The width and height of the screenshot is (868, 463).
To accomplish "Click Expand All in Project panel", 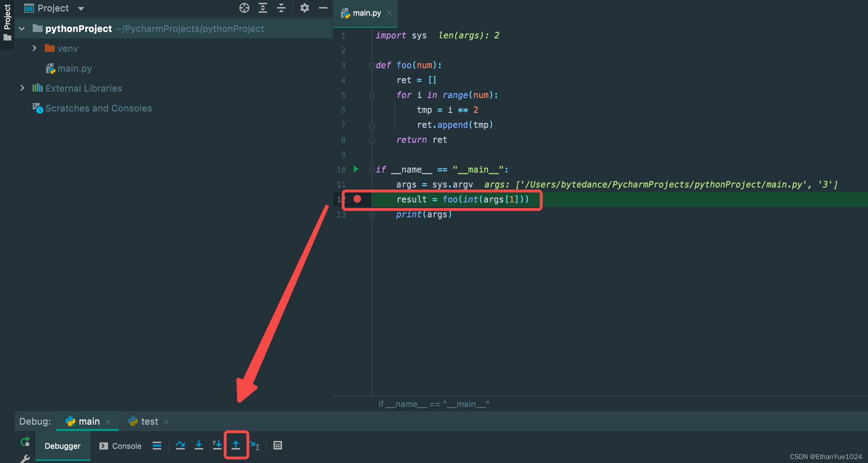I will [263, 8].
